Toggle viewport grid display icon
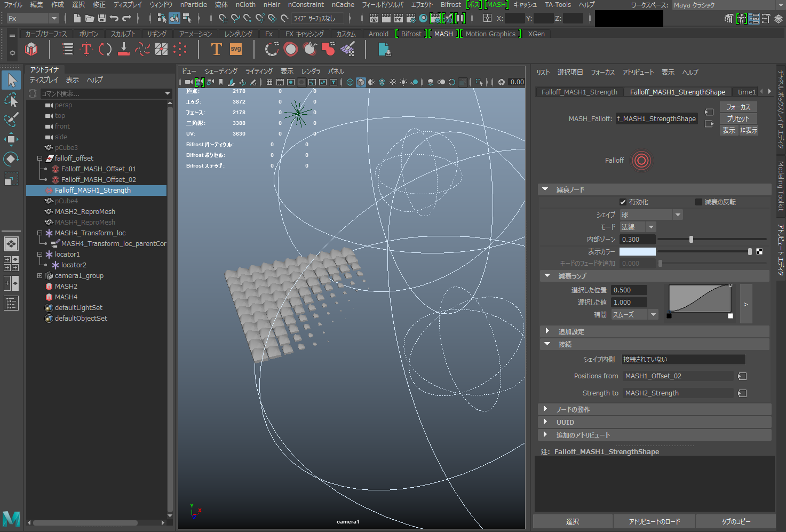This screenshot has height=532, width=786. point(269,82)
